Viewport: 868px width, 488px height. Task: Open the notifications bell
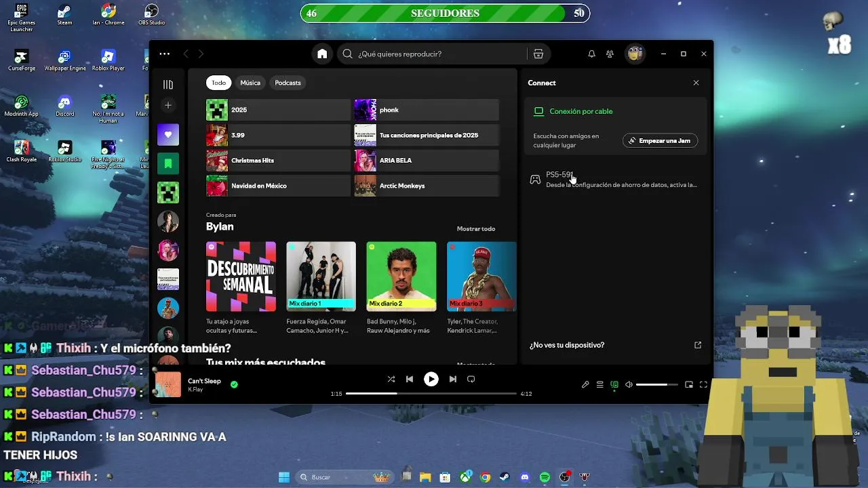pyautogui.click(x=591, y=54)
